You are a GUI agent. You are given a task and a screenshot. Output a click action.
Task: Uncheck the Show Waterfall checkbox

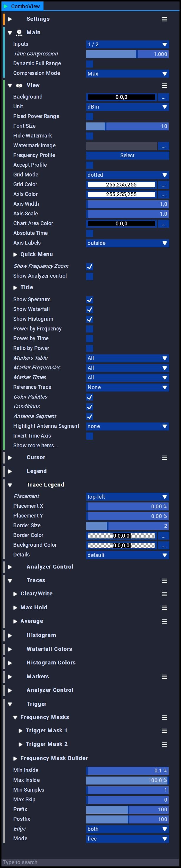(x=90, y=309)
